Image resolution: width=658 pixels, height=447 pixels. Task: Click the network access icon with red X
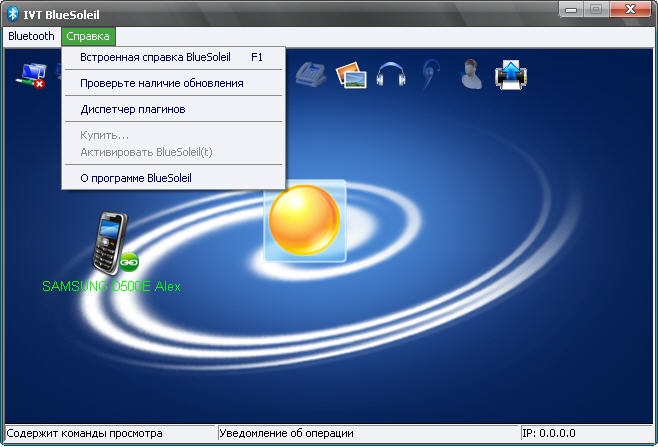[30, 76]
